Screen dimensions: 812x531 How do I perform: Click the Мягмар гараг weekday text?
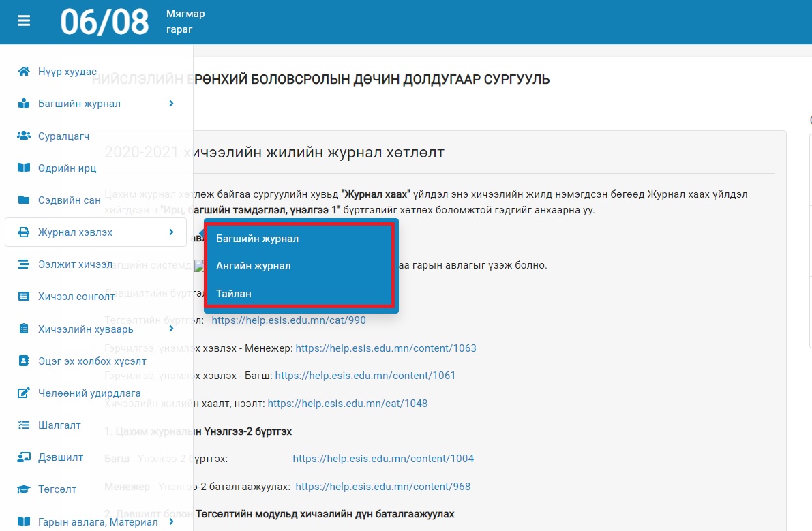click(x=185, y=22)
